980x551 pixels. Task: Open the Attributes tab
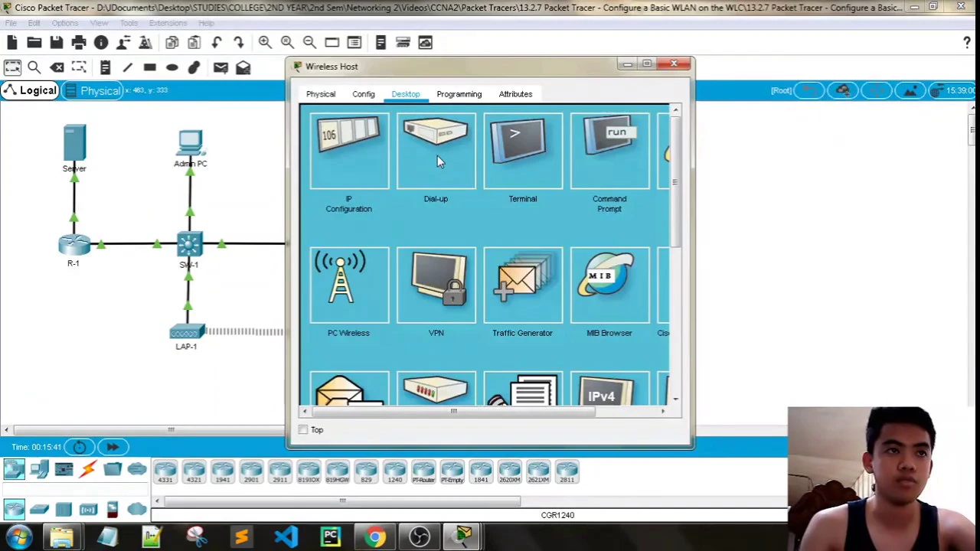[515, 94]
